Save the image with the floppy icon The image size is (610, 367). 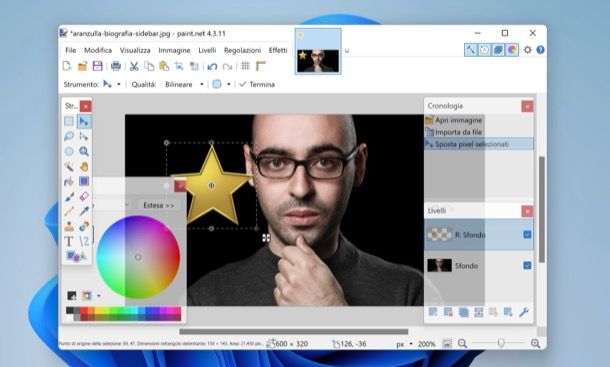tap(97, 66)
